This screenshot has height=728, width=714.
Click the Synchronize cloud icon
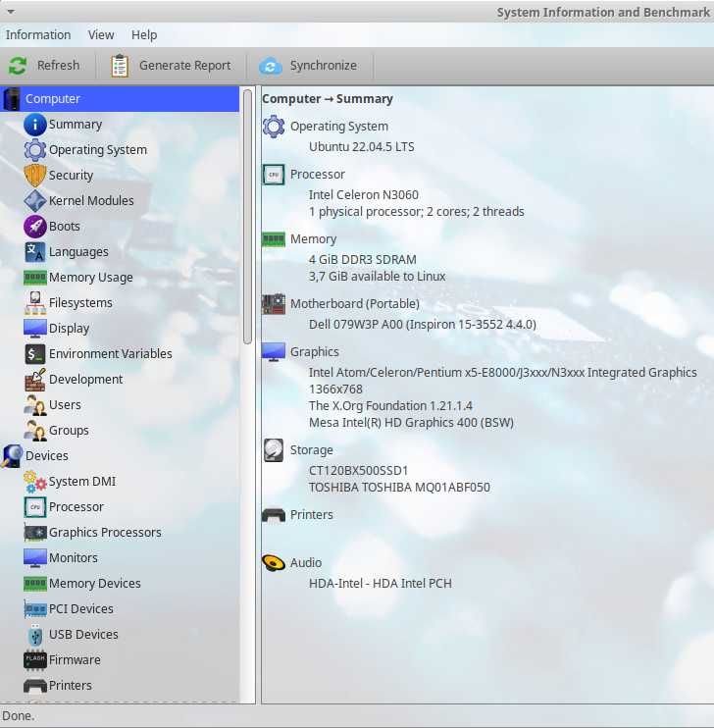[x=270, y=66]
